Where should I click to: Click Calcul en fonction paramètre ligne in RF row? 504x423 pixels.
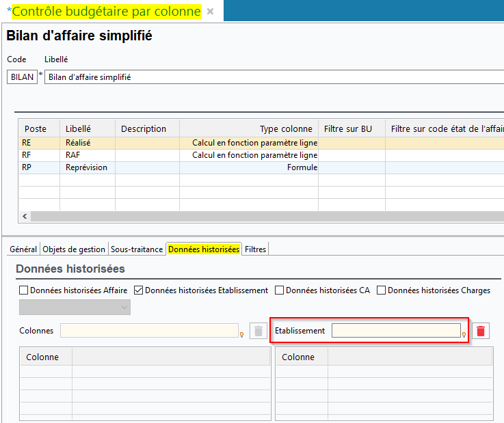(x=249, y=155)
